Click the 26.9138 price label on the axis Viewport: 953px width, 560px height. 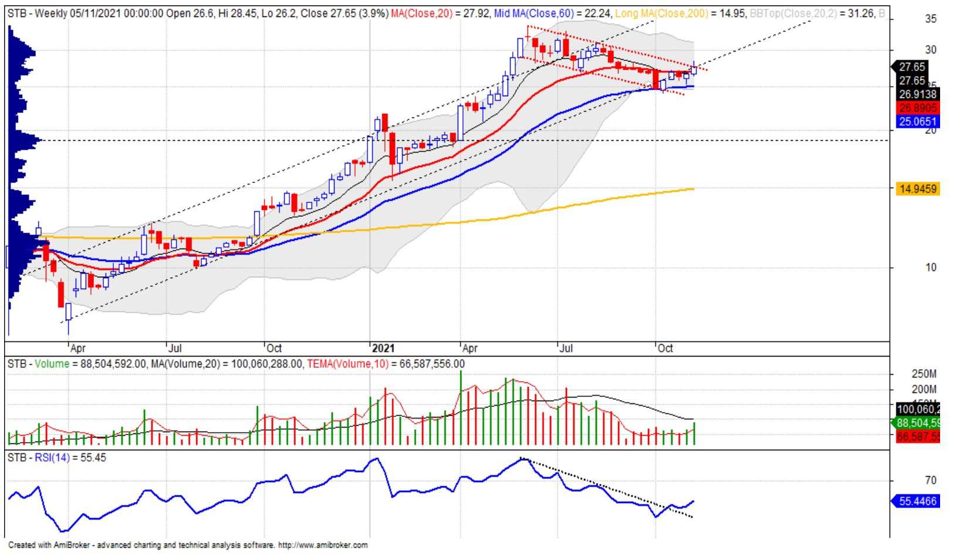point(917,94)
